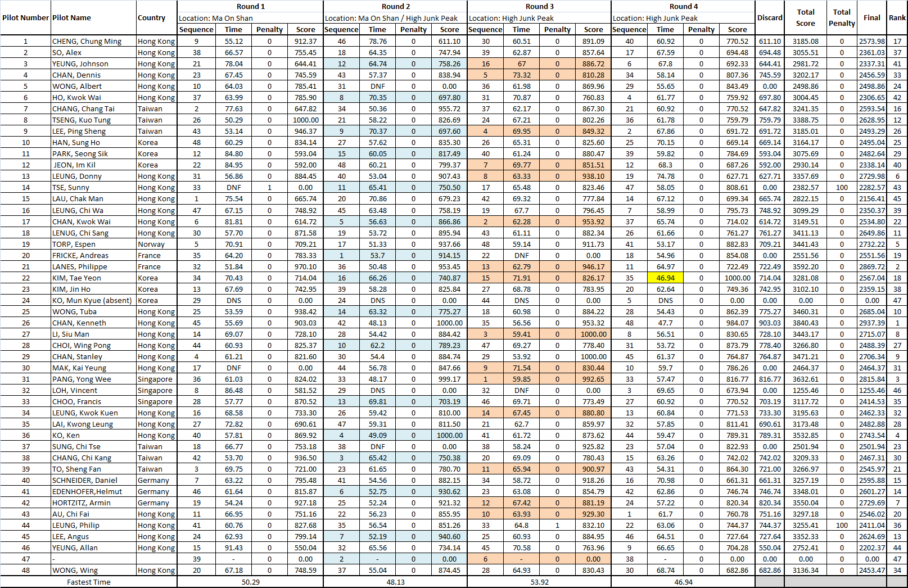Viewport: 908px width, 588px height.
Task: Select Round 1 score 912.37
Action: (x=305, y=42)
